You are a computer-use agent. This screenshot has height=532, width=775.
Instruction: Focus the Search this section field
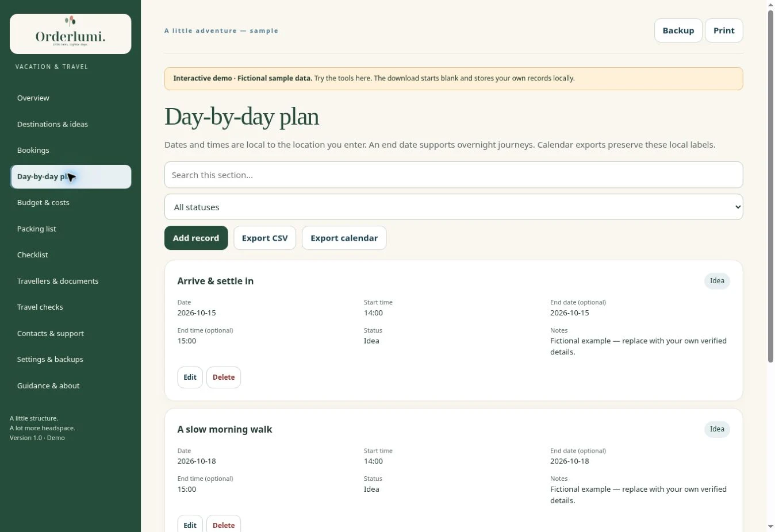tap(454, 175)
